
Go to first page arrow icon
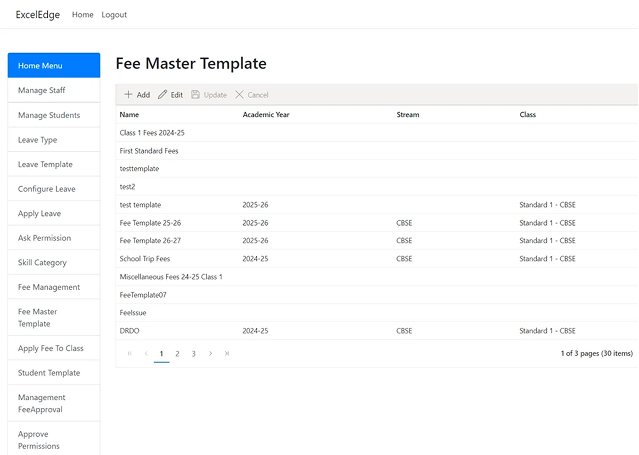130,353
